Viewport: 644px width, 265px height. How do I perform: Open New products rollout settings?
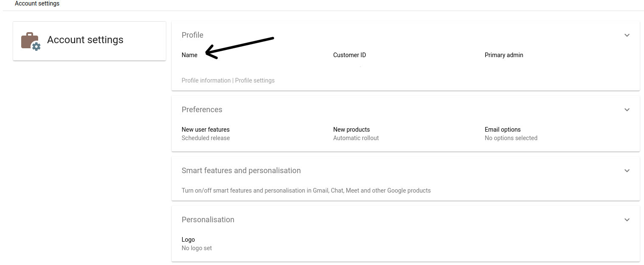(351, 129)
